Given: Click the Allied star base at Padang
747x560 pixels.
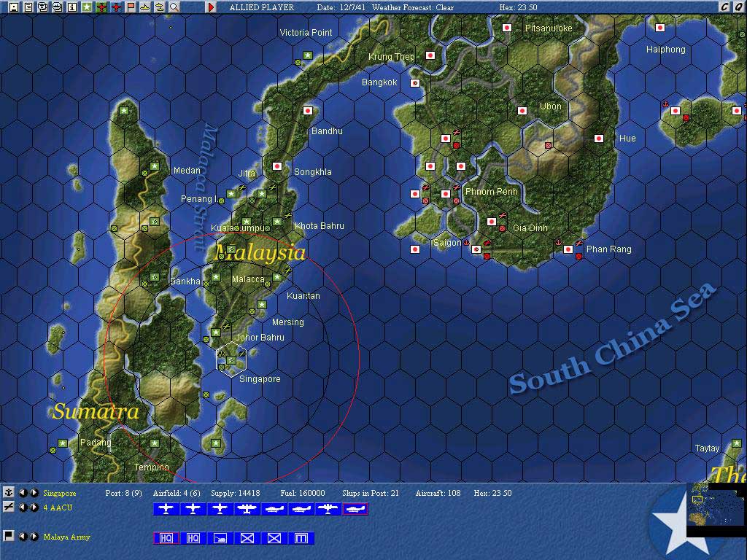Looking at the screenshot, I should 63,443.
